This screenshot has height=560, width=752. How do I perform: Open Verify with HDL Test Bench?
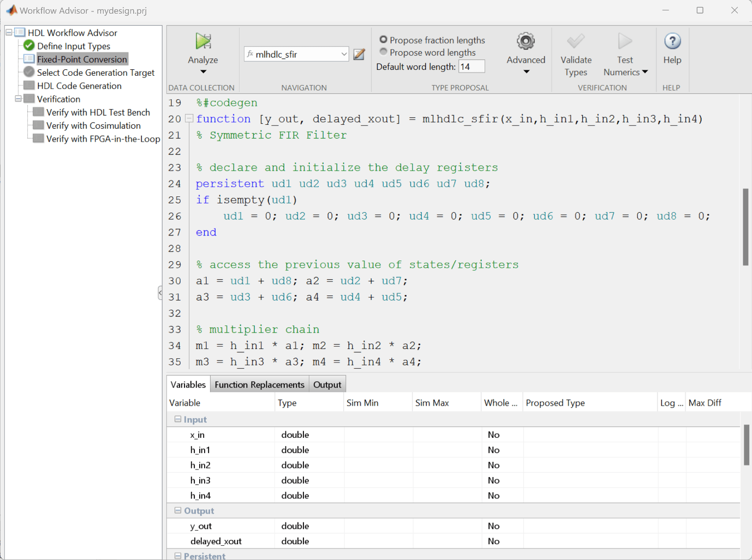point(98,112)
